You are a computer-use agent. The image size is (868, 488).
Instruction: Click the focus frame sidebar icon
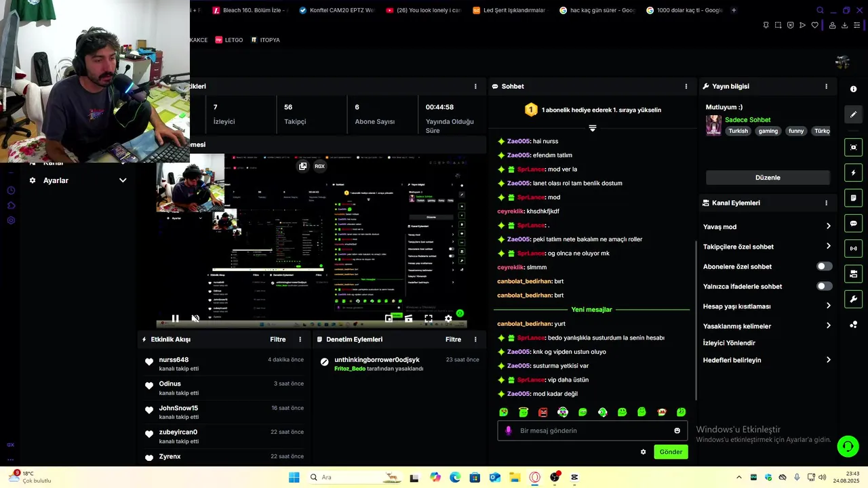coord(853,147)
